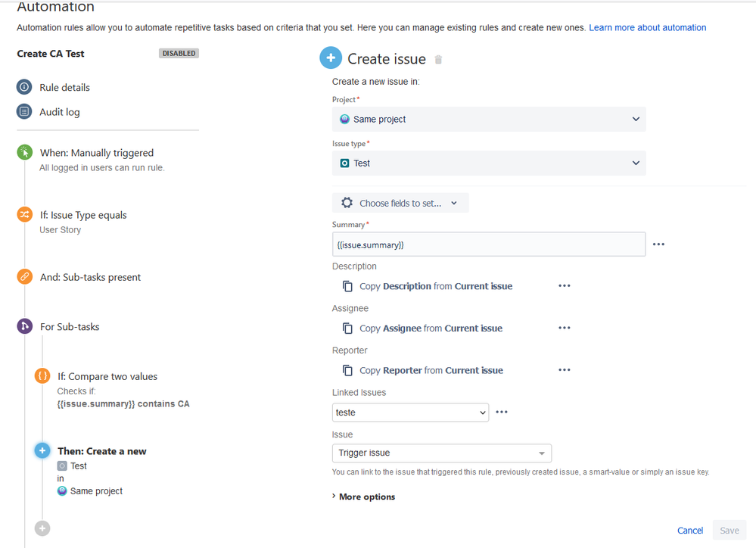Click the Summary input field
This screenshot has width=756, height=548.
[x=489, y=244]
